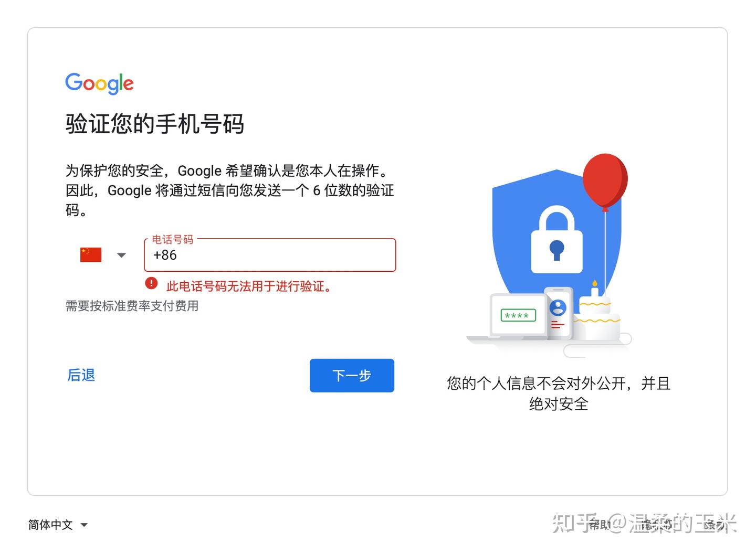This screenshot has width=756, height=554.
Task: Click the China flag icon
Action: 91,255
